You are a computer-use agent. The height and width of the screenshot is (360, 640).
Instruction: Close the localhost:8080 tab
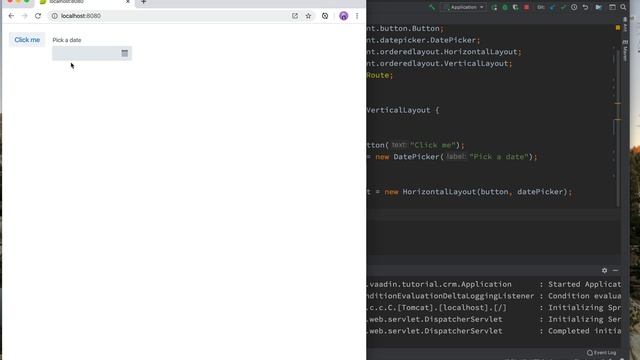pos(128,2)
